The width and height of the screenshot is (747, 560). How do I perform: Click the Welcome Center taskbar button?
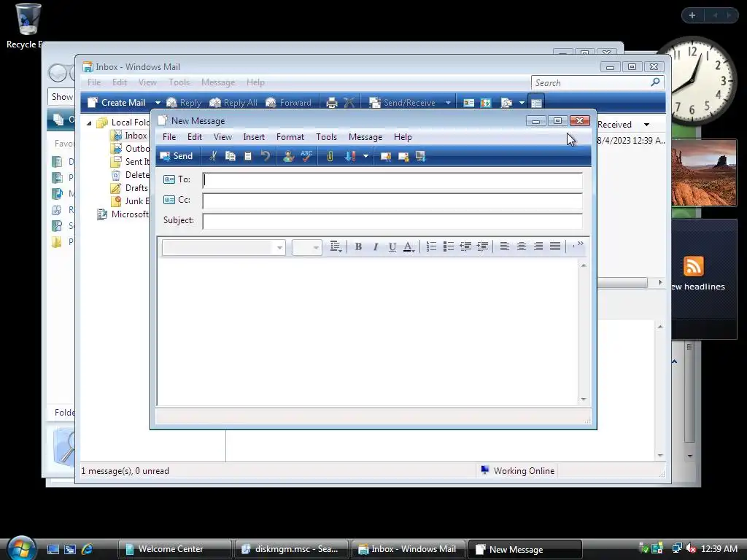click(x=174, y=549)
